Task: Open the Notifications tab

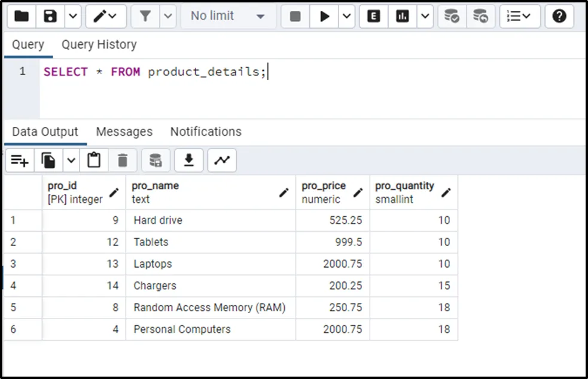Action: click(206, 132)
